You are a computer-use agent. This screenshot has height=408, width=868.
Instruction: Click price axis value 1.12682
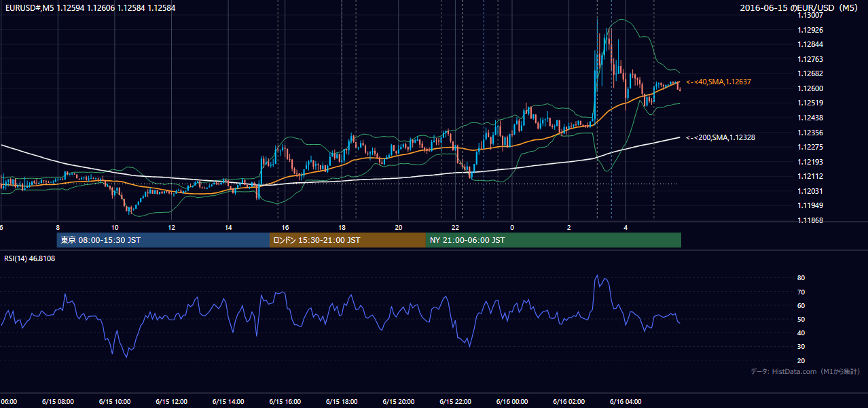tap(810, 73)
